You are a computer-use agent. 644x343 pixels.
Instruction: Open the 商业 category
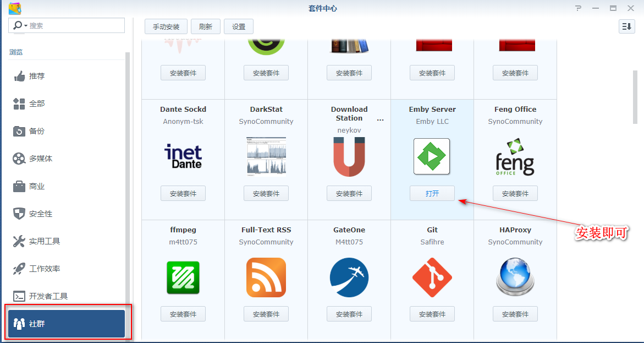click(x=67, y=186)
